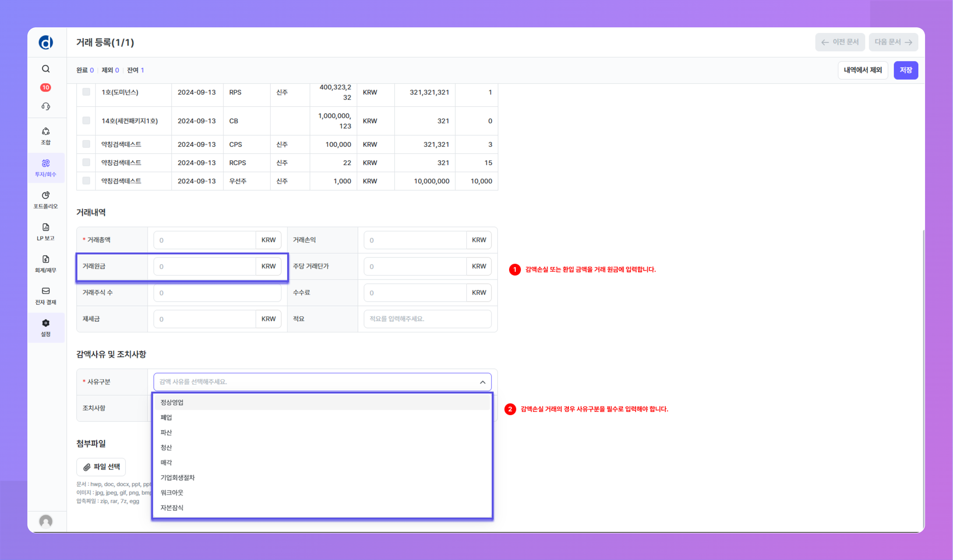Select 폐업 from the reason dropdown
The width and height of the screenshot is (953, 560).
click(166, 417)
